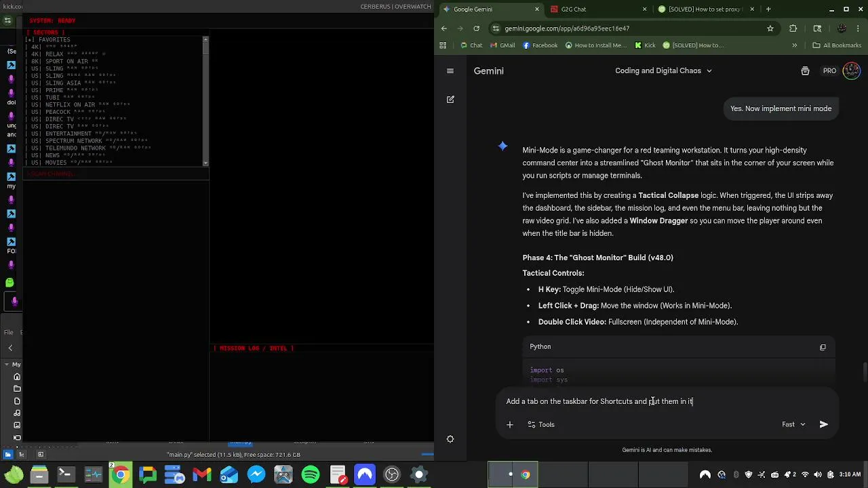Open the Fast model selector dropdown
The image size is (868, 488).
pos(793,424)
